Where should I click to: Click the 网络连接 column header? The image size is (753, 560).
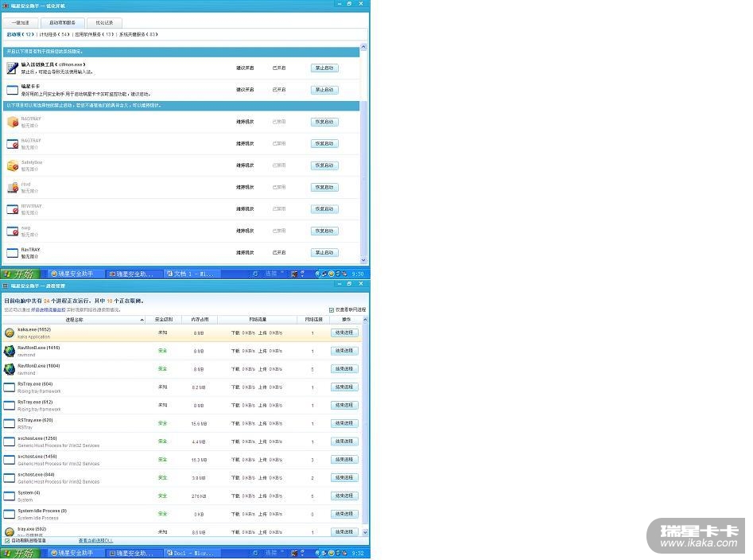click(313, 320)
